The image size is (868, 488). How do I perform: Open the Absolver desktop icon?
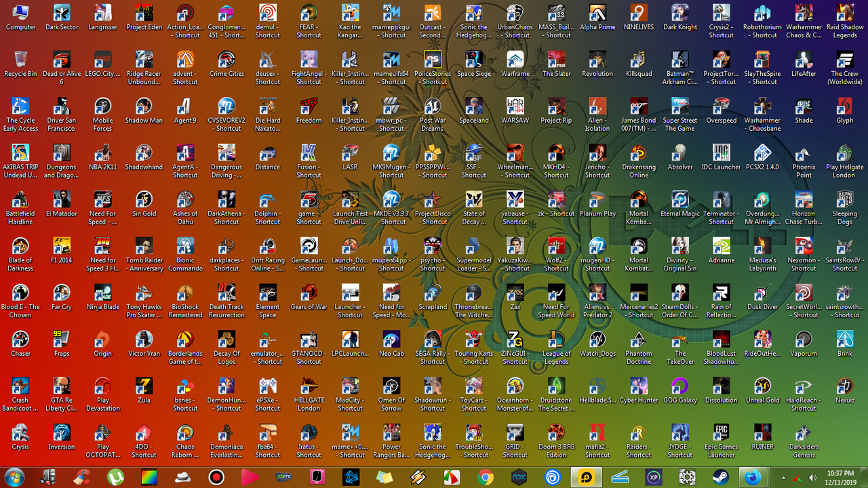[680, 157]
